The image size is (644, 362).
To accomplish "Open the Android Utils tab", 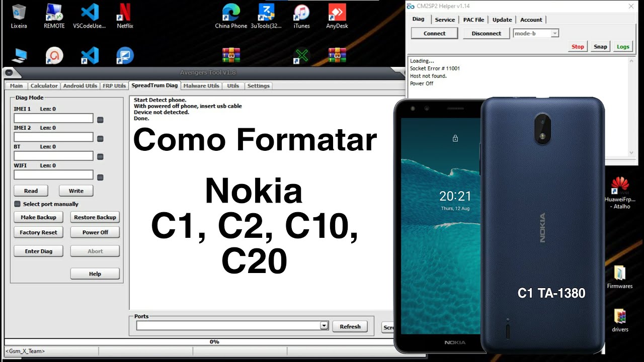I will (80, 86).
